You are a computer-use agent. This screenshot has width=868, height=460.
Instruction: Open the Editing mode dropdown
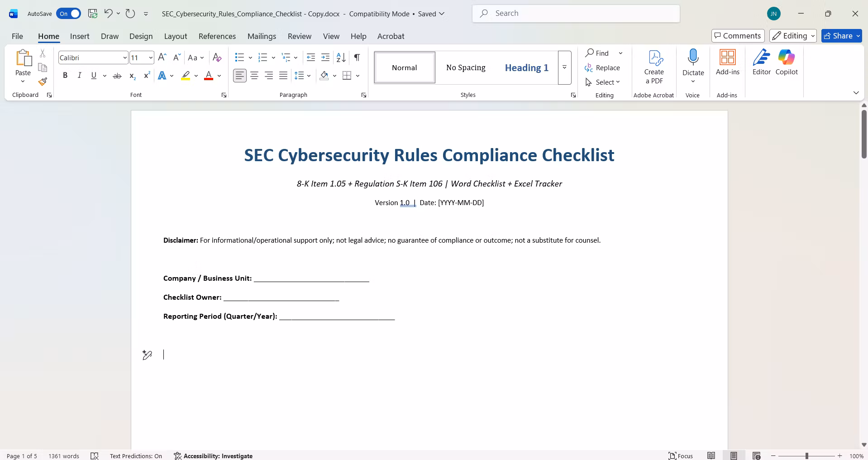(x=793, y=36)
